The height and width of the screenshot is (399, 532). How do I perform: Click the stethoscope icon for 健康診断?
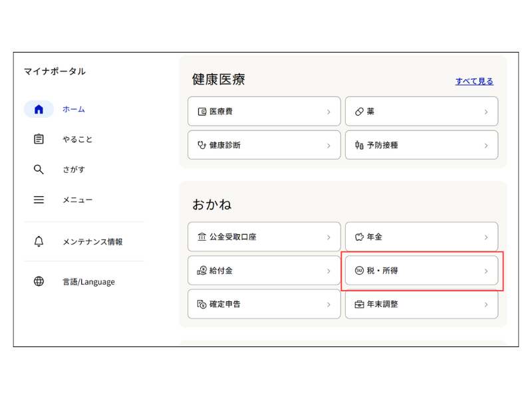[202, 145]
